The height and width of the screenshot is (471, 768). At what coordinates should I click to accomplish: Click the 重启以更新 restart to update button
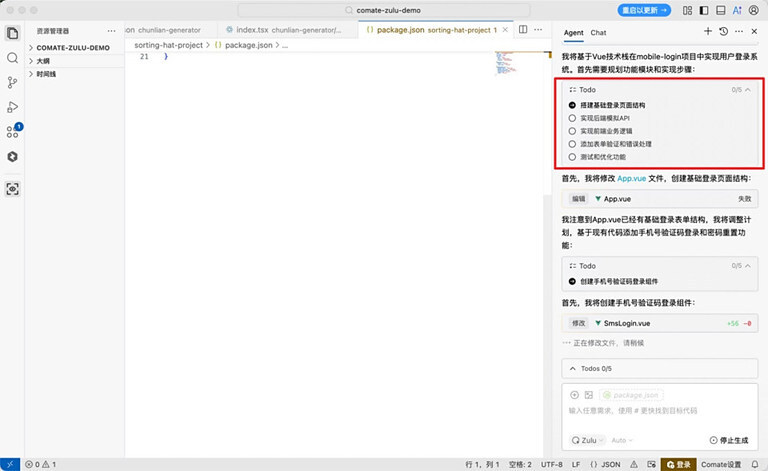pyautogui.click(x=644, y=10)
